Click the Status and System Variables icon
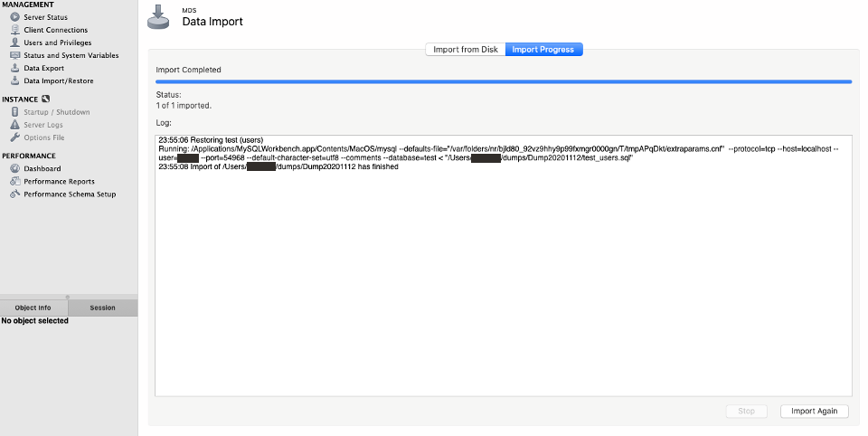The image size is (868, 436). click(14, 55)
